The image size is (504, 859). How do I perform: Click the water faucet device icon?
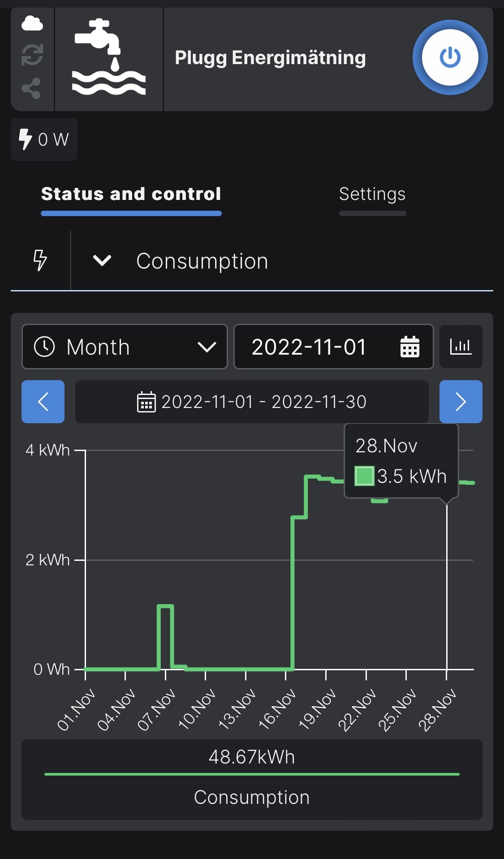point(109,57)
